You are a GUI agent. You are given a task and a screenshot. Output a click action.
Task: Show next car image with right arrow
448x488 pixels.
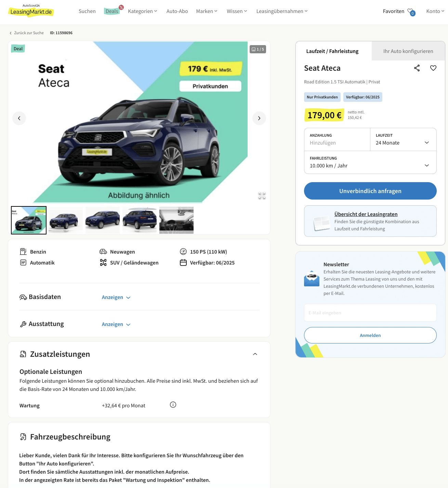pyautogui.click(x=259, y=118)
